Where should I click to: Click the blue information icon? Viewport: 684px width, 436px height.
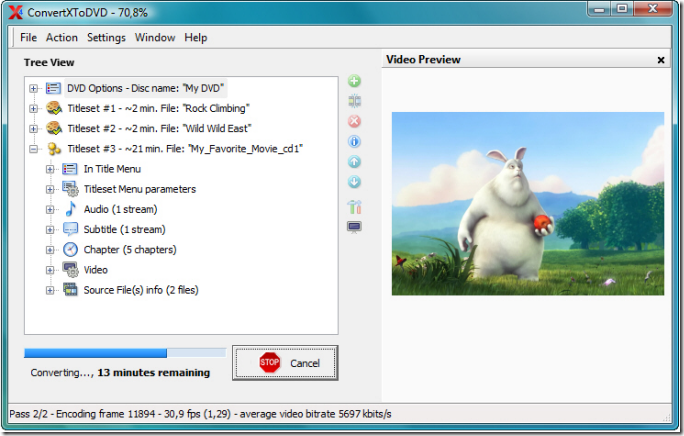[x=354, y=141]
